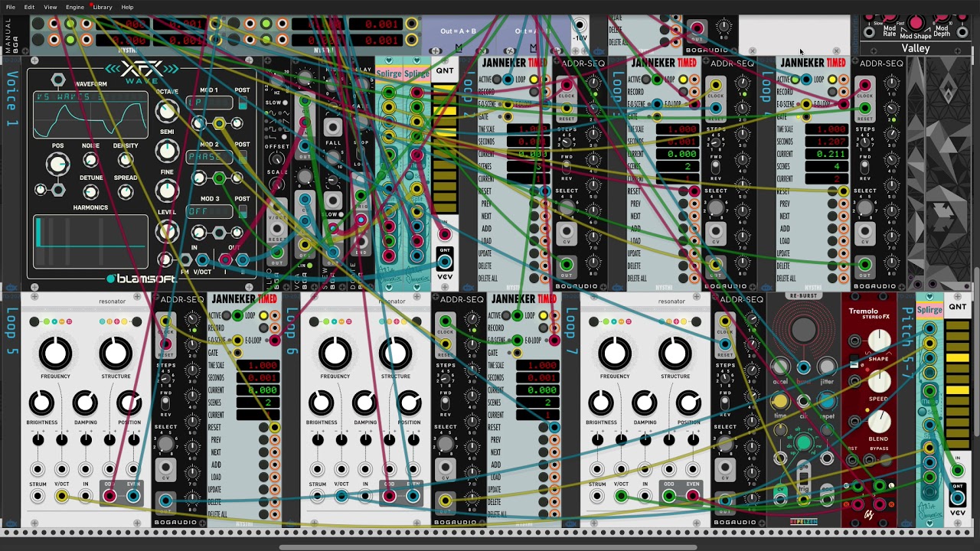Click the IN jack on upper QNT module
Viewport: 980px width, 551px height.
[445, 233]
